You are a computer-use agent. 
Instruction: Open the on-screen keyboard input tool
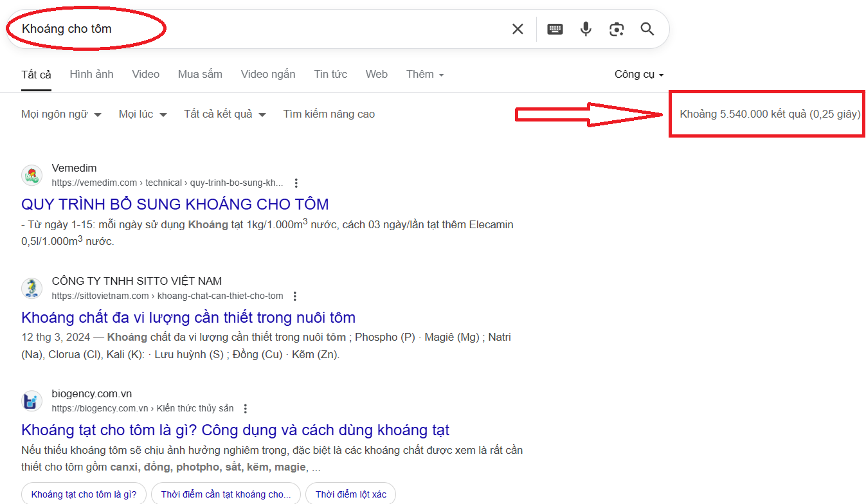tap(555, 29)
